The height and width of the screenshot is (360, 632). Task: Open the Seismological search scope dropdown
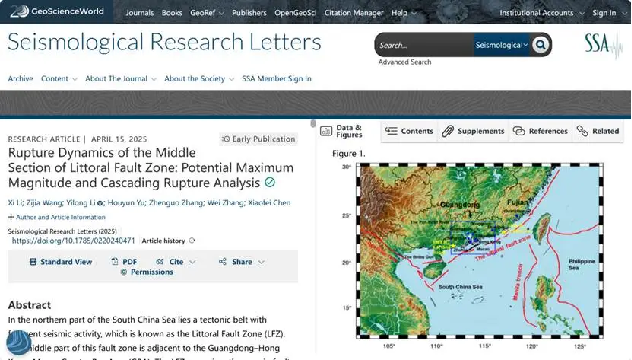501,45
